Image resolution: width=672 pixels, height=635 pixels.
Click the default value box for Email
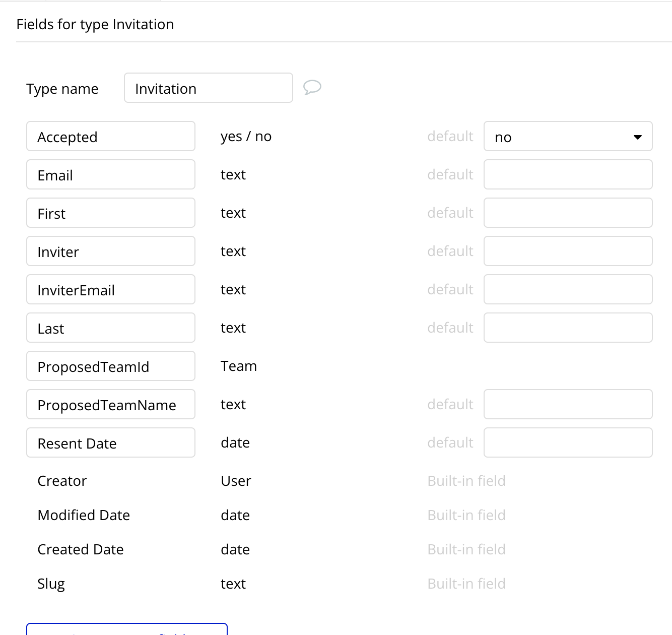[568, 175]
